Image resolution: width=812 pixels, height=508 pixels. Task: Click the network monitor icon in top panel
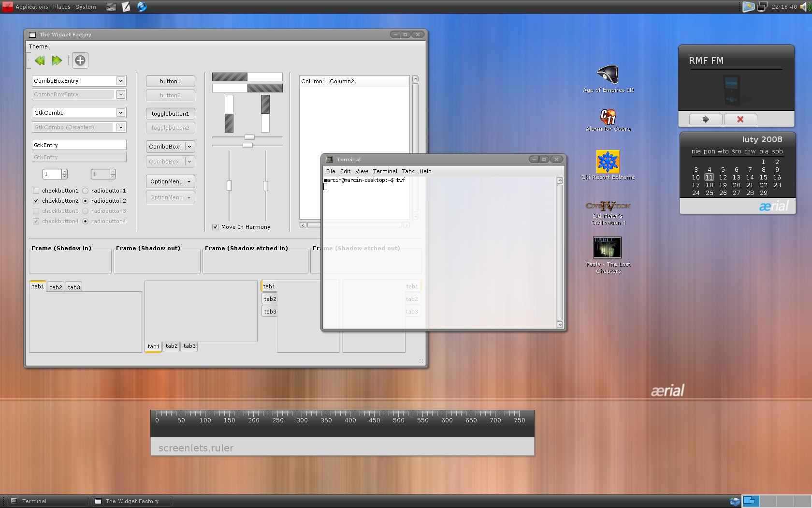pos(762,7)
